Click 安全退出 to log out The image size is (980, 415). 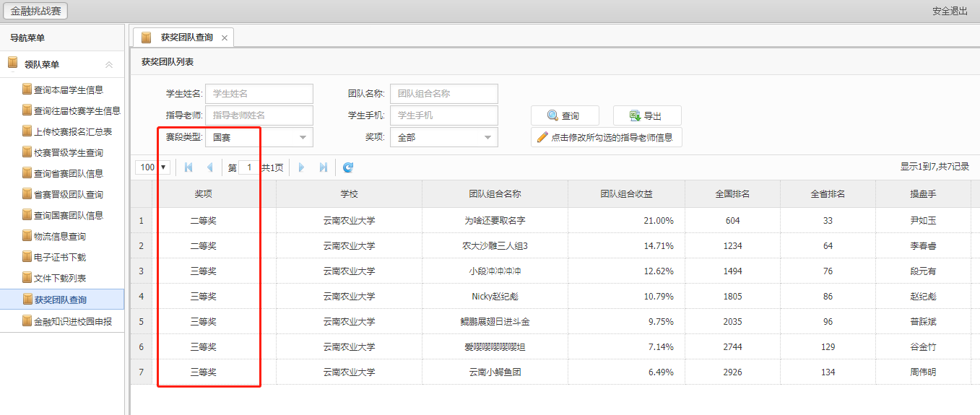[950, 11]
